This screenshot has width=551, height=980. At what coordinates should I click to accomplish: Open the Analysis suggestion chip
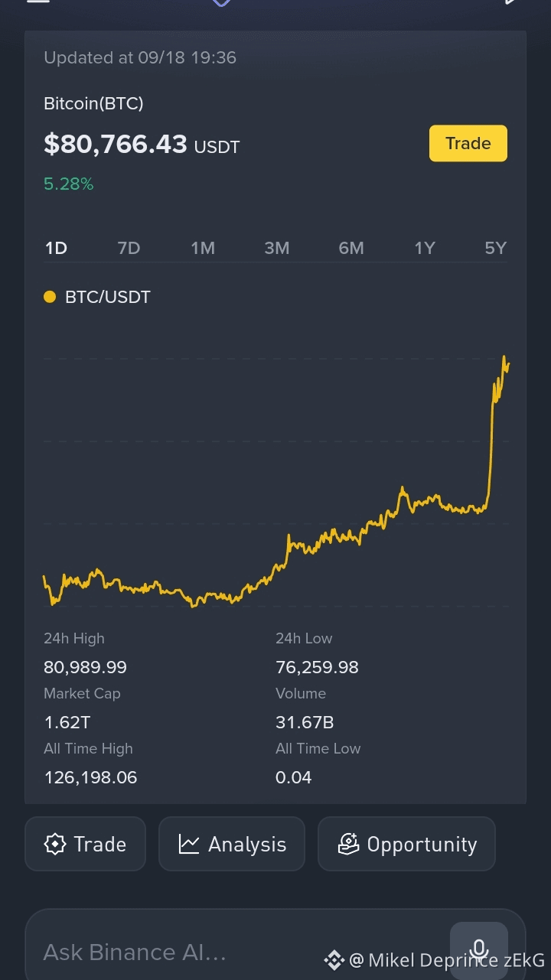232,844
